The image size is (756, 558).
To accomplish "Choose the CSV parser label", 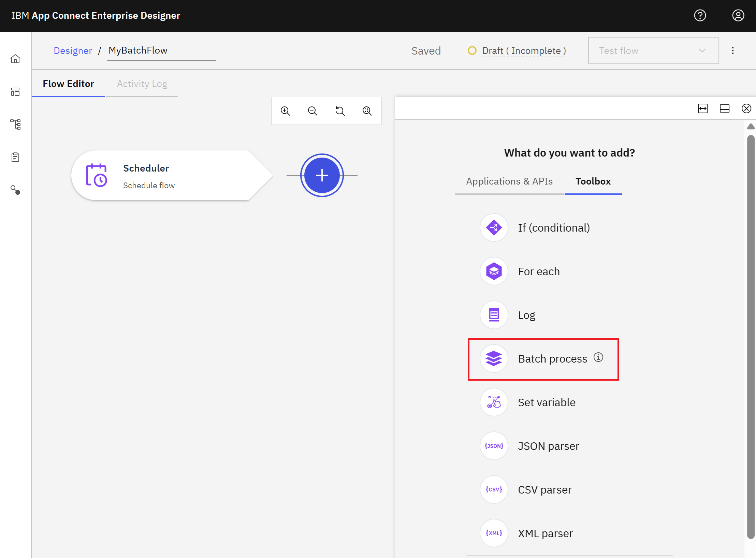I will tap(544, 489).
